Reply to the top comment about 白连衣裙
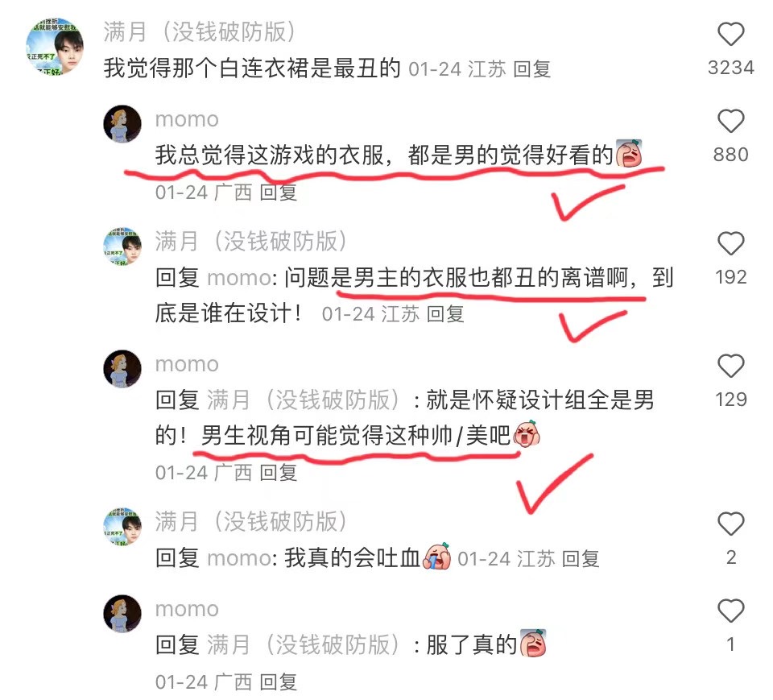The height and width of the screenshot is (700, 773). pos(531,69)
